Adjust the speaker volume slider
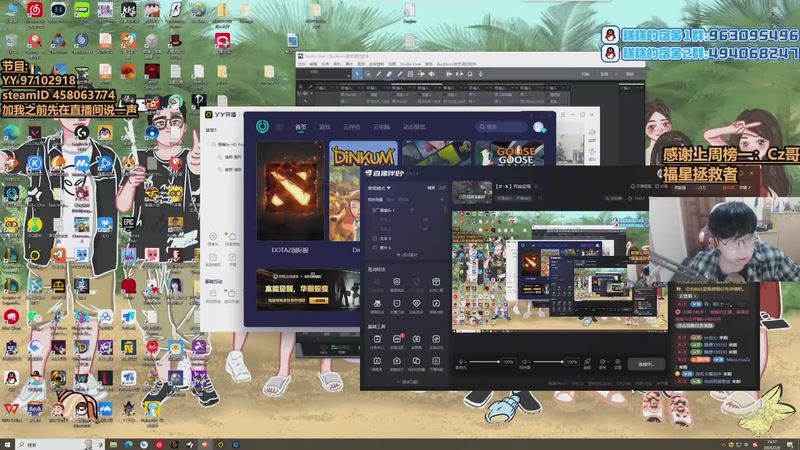Screen dimensions: 800x450 pyautogui.click(x=548, y=362)
